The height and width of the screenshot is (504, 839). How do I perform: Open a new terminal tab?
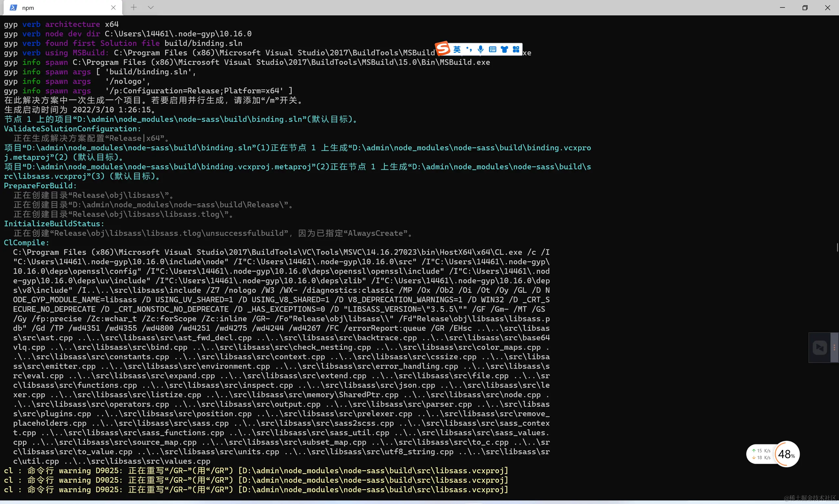click(x=133, y=8)
